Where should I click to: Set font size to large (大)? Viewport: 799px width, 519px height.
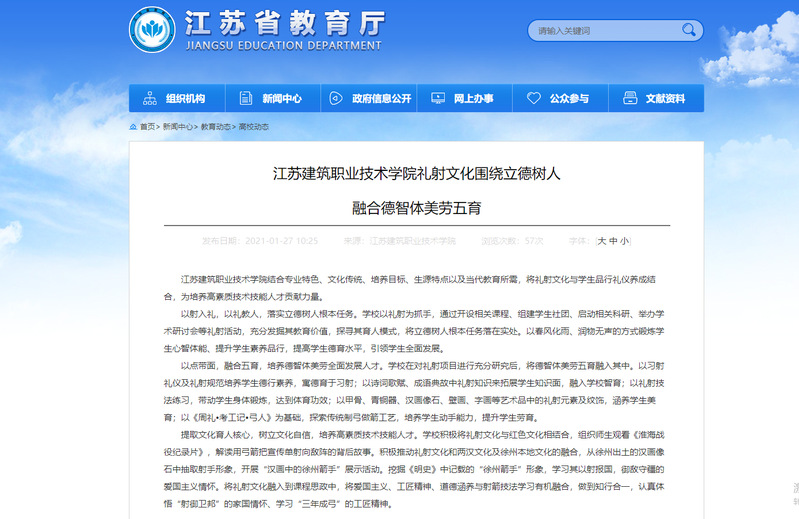click(x=601, y=241)
